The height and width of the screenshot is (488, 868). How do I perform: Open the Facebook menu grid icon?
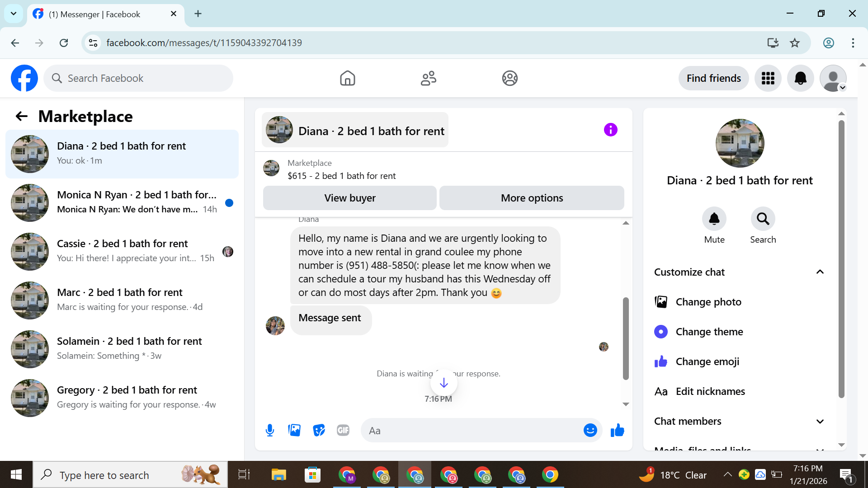coord(768,78)
